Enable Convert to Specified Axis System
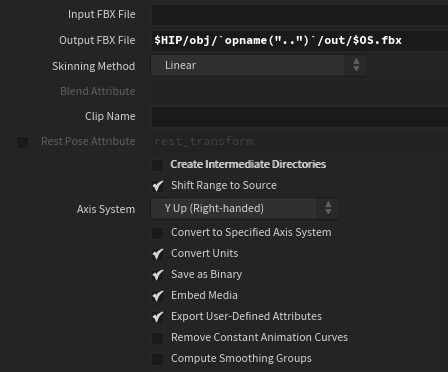448x372 pixels. coord(158,233)
